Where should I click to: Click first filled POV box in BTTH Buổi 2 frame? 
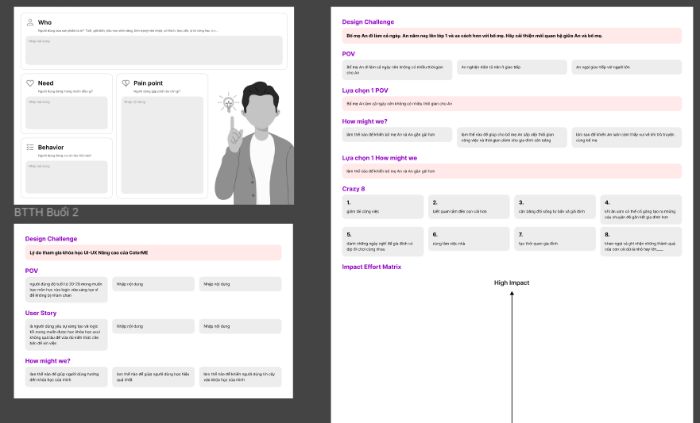pyautogui.click(x=66, y=290)
